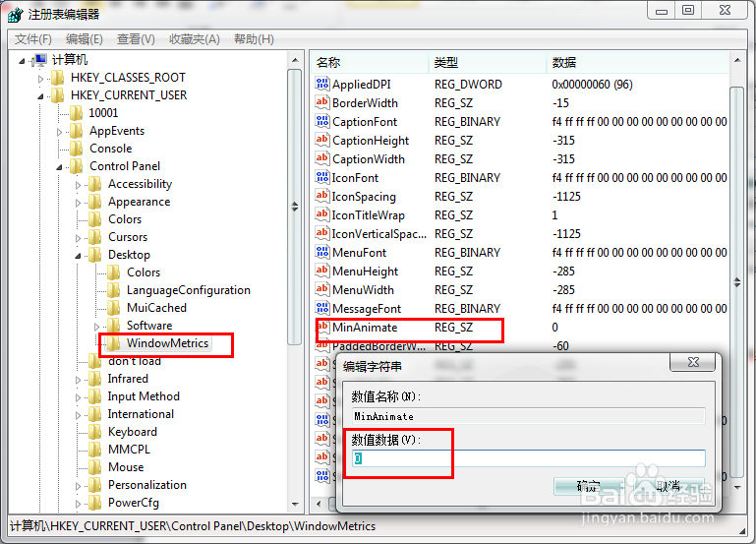Click the Registry Editor title bar icon
Screen dimensions: 756x544
[x=16, y=14]
